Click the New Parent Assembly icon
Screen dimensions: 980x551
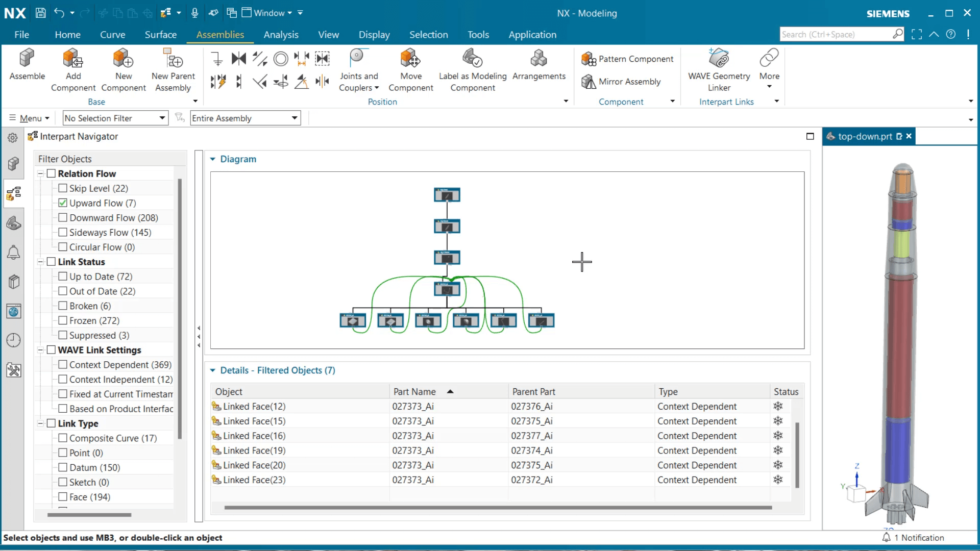[173, 58]
